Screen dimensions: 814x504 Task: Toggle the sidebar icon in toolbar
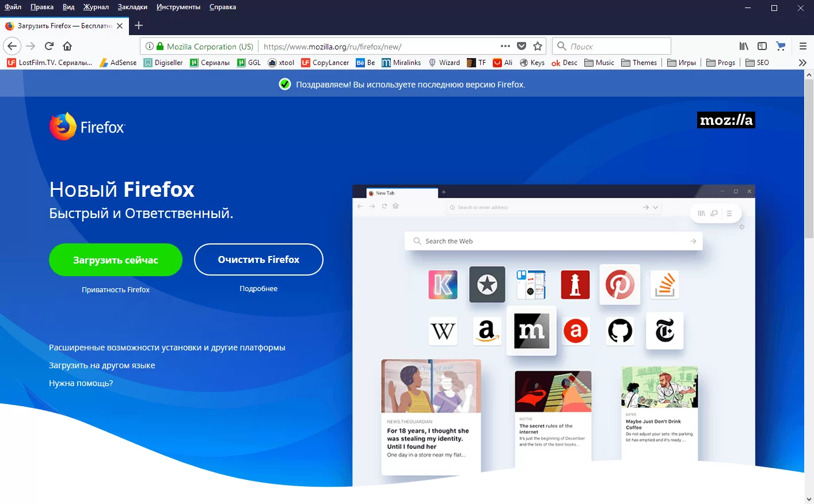point(762,46)
